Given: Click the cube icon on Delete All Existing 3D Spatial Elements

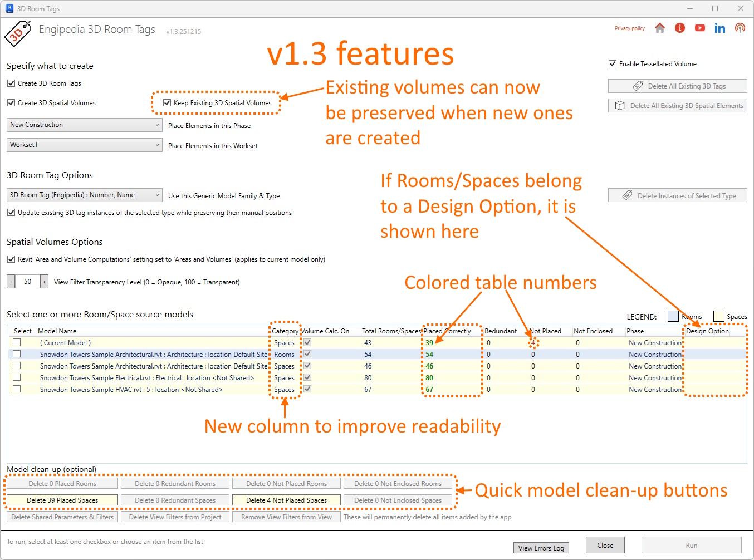Looking at the screenshot, I should point(620,105).
